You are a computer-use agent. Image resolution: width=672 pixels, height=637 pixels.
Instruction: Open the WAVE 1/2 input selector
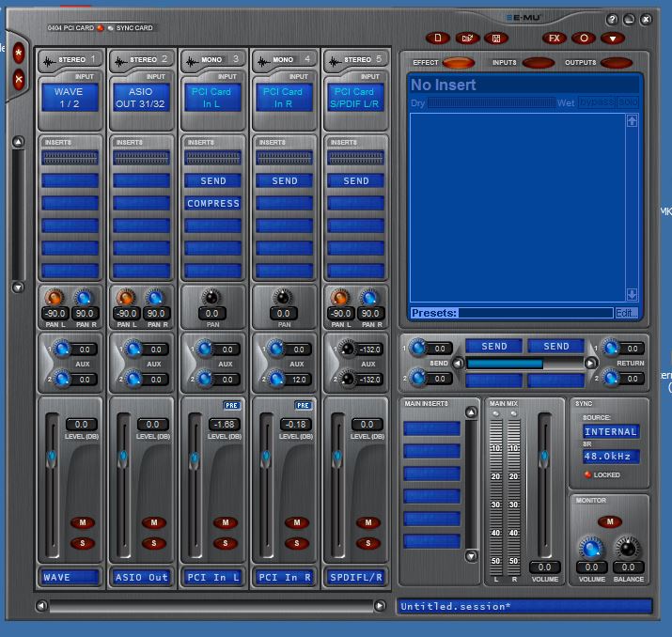pyautogui.click(x=70, y=98)
